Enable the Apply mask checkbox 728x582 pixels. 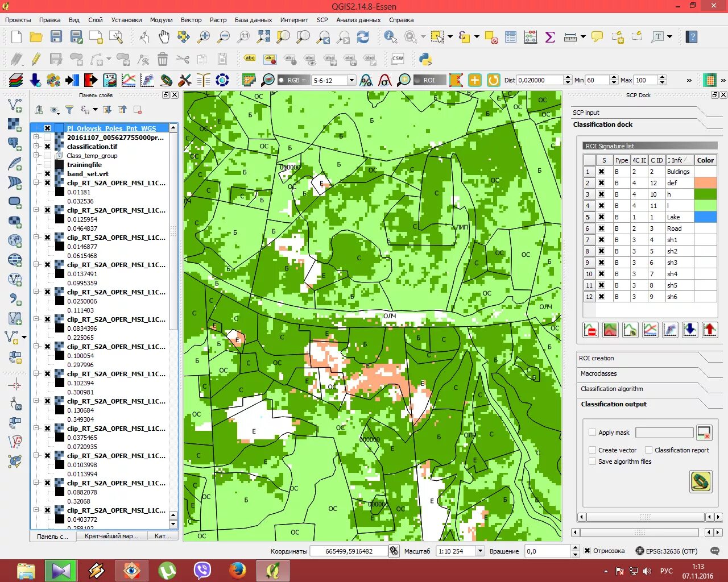(593, 433)
